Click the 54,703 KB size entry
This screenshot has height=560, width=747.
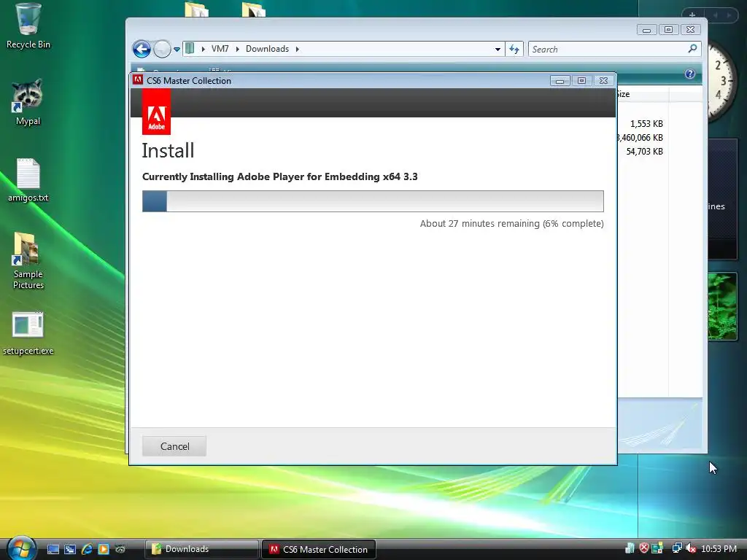(645, 152)
